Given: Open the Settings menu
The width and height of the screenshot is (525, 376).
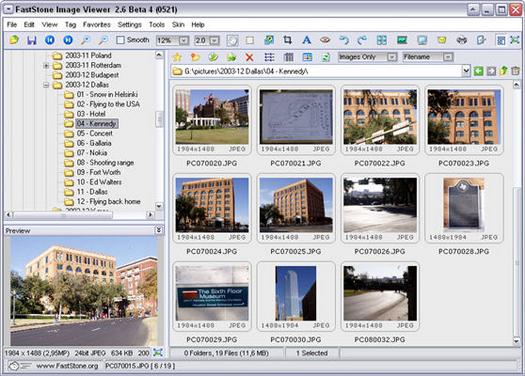Looking at the screenshot, I should (130, 25).
